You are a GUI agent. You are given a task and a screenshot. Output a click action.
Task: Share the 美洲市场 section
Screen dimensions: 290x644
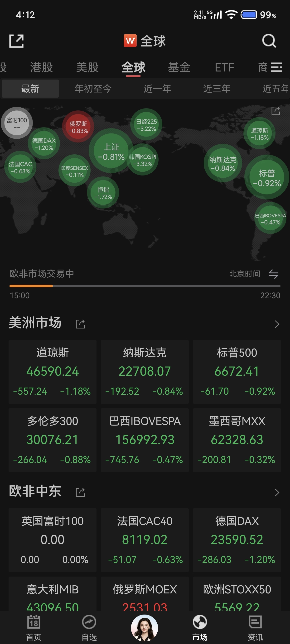80,324
